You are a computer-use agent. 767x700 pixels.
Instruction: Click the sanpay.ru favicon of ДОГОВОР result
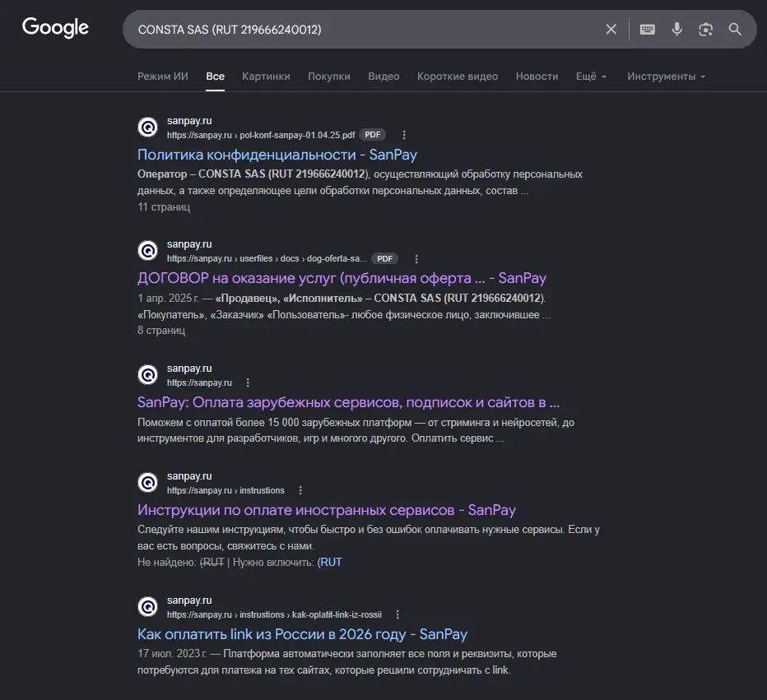tap(147, 251)
